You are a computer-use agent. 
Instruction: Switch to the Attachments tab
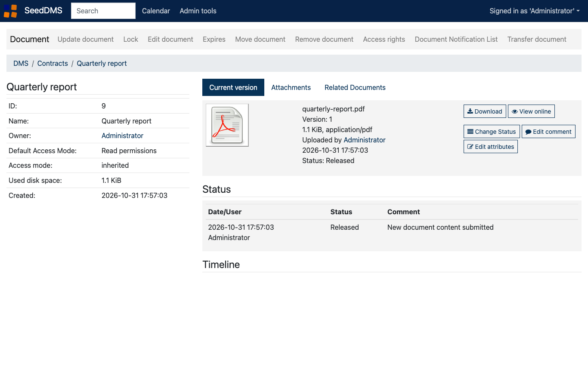point(291,87)
